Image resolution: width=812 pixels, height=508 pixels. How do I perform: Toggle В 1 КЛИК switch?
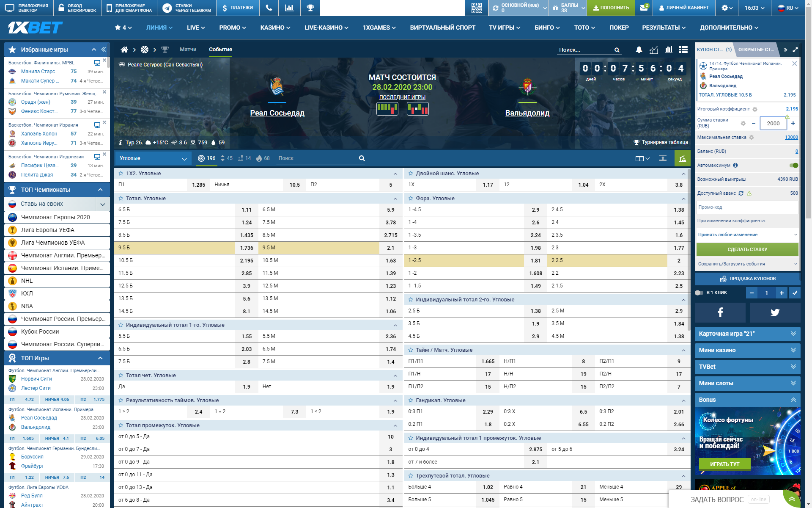click(699, 293)
